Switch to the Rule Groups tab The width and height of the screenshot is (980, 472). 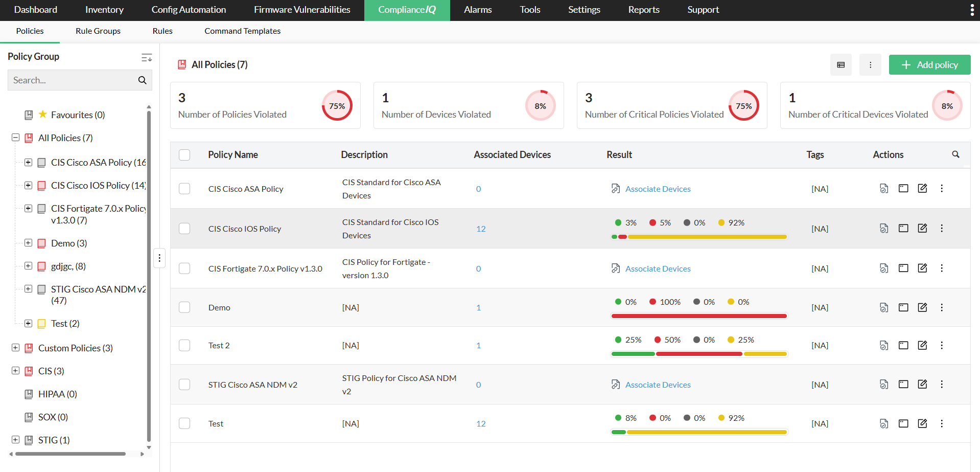tap(98, 31)
